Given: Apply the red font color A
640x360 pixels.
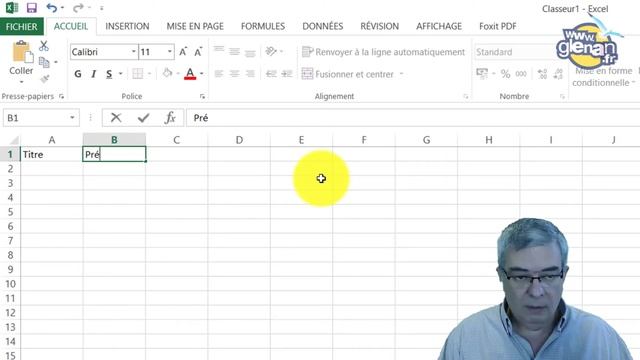Looking at the screenshot, I should click(190, 73).
